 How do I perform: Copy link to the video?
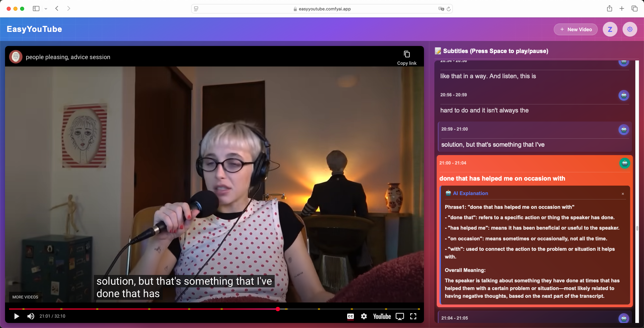[407, 57]
